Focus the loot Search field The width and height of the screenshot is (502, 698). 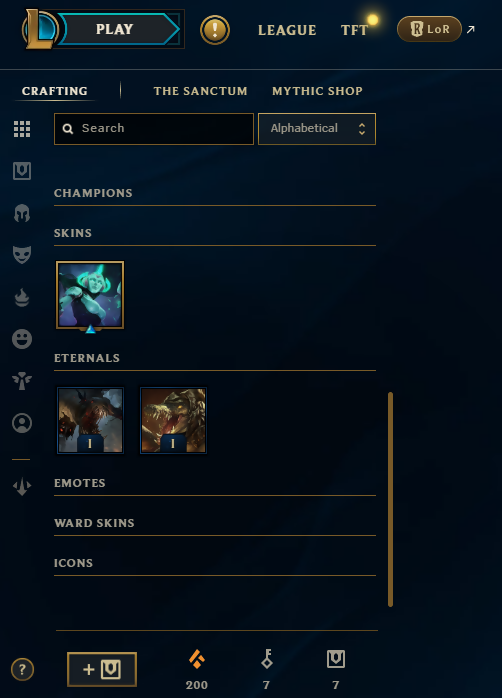154,129
